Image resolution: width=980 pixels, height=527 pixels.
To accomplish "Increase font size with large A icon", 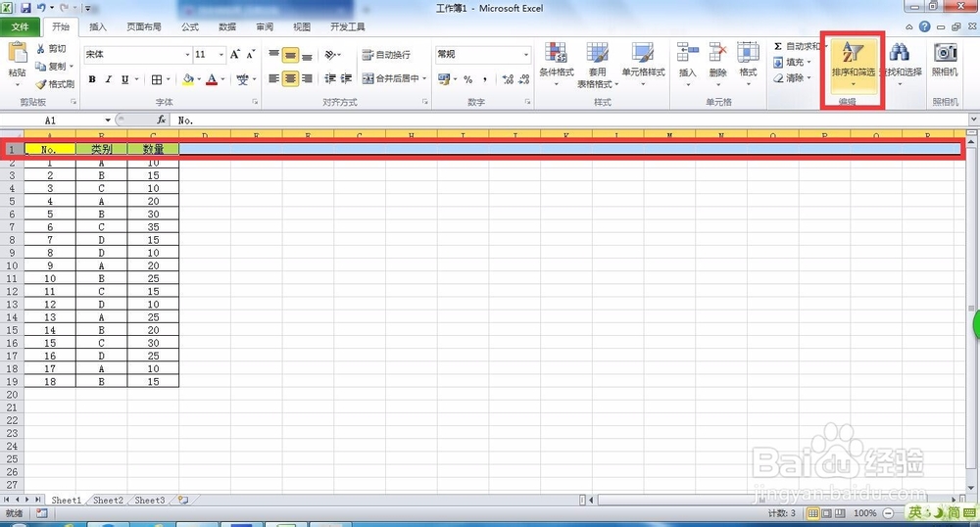I will 235,54.
